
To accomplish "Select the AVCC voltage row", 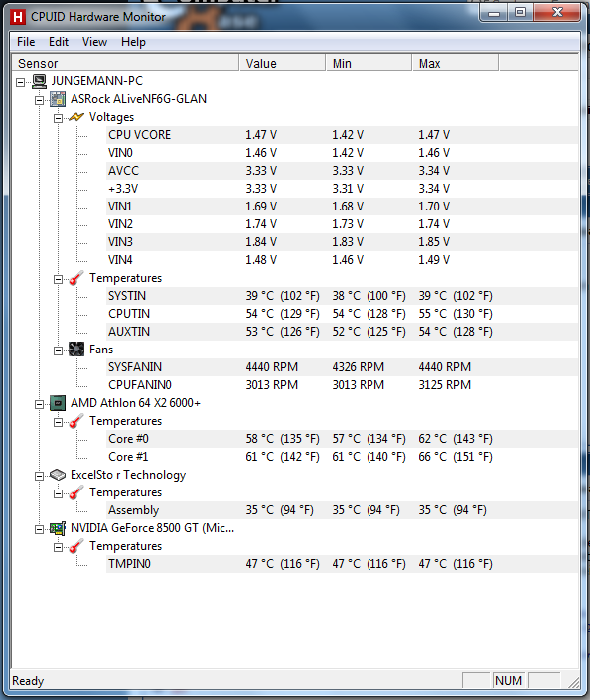I will tap(342, 171).
